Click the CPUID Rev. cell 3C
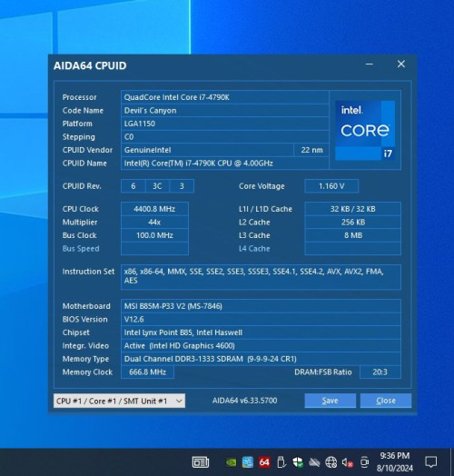The width and height of the screenshot is (454, 476). click(157, 186)
